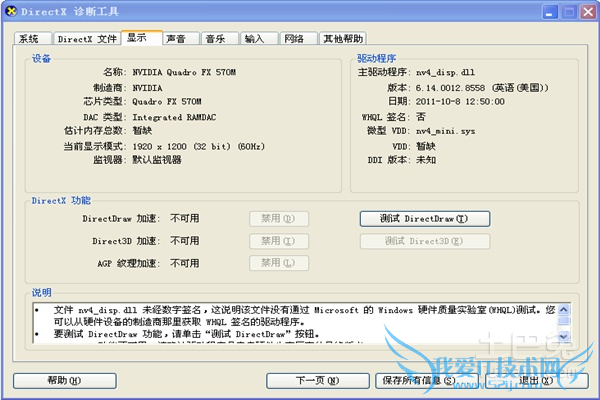
Task: Click 禁用 button for Direct3D 加速
Action: point(279,241)
